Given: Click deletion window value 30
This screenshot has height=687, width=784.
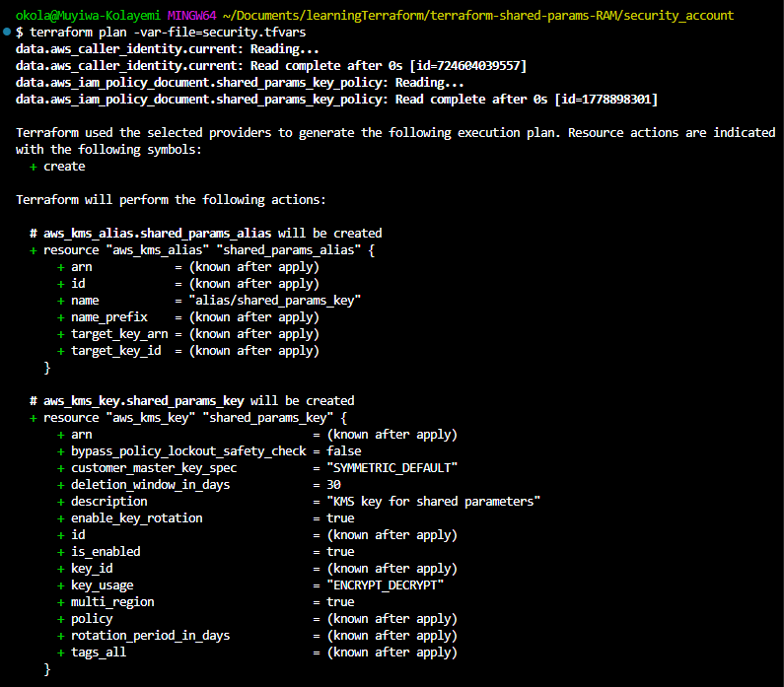Looking at the screenshot, I should pos(333,485).
